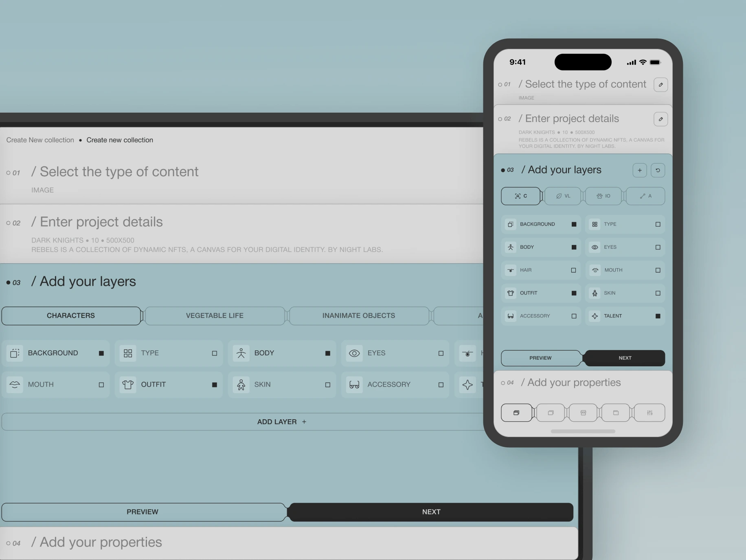Tap the home indicator bar at phone bottom
Screen dimensions: 746x560
click(583, 431)
